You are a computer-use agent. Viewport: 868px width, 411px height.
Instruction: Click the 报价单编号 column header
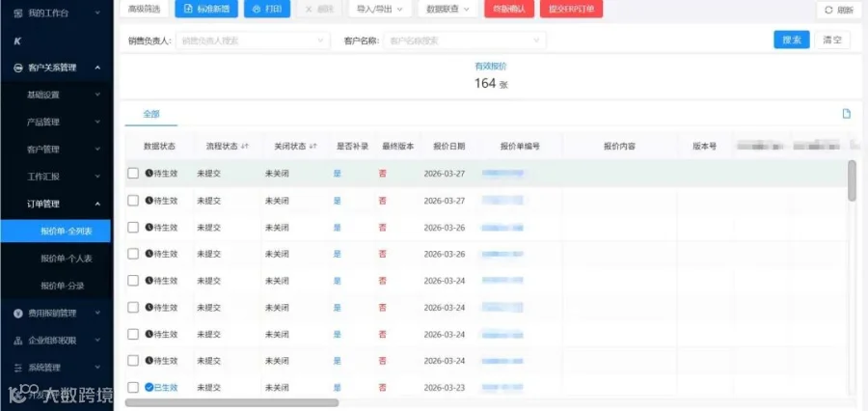tap(520, 147)
